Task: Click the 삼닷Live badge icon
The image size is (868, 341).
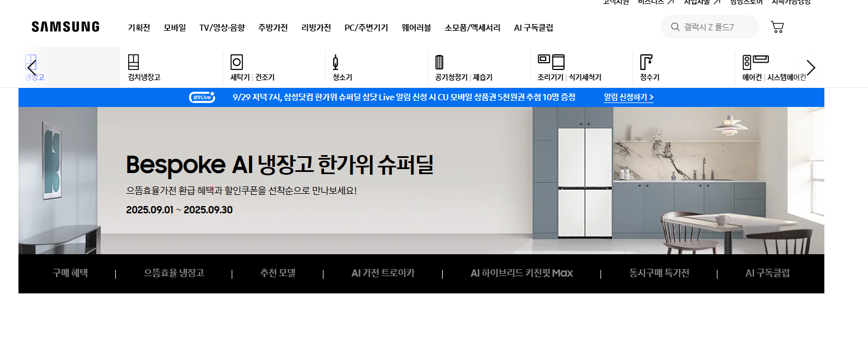Action: [202, 97]
